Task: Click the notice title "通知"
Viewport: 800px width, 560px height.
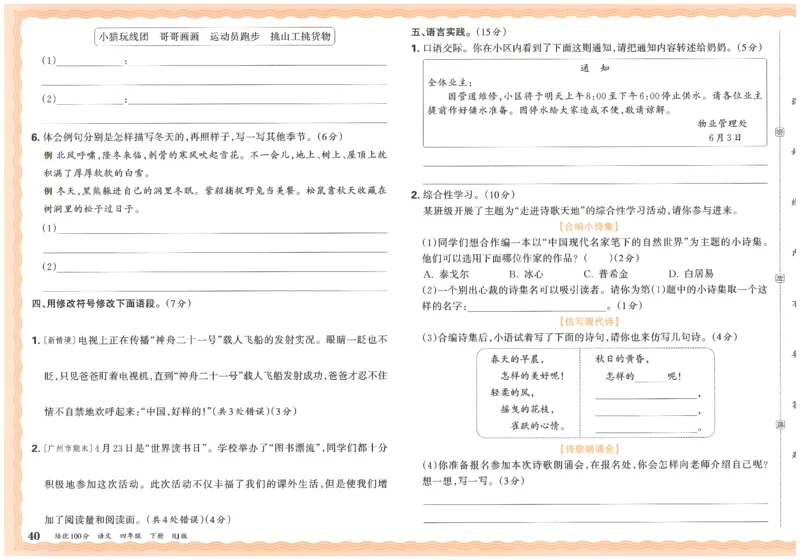Action: [x=594, y=68]
